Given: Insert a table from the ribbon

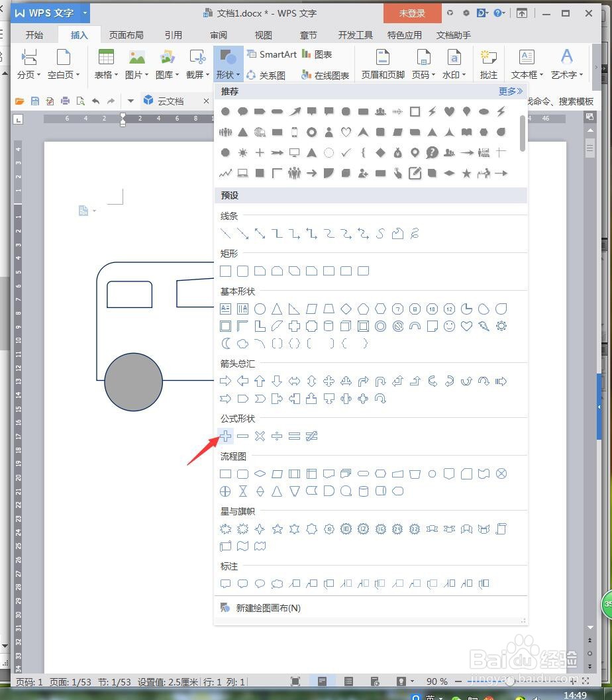Looking at the screenshot, I should tap(106, 64).
